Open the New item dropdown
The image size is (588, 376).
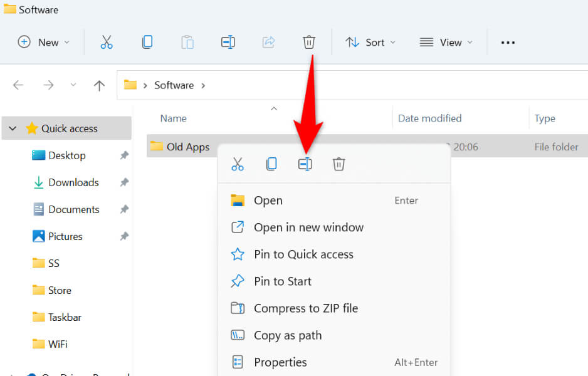(44, 42)
